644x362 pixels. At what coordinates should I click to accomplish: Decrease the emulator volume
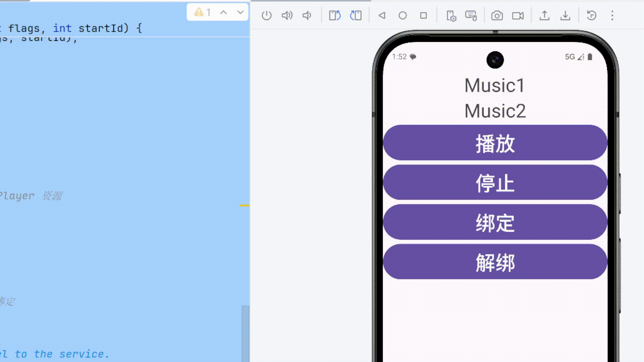[307, 15]
